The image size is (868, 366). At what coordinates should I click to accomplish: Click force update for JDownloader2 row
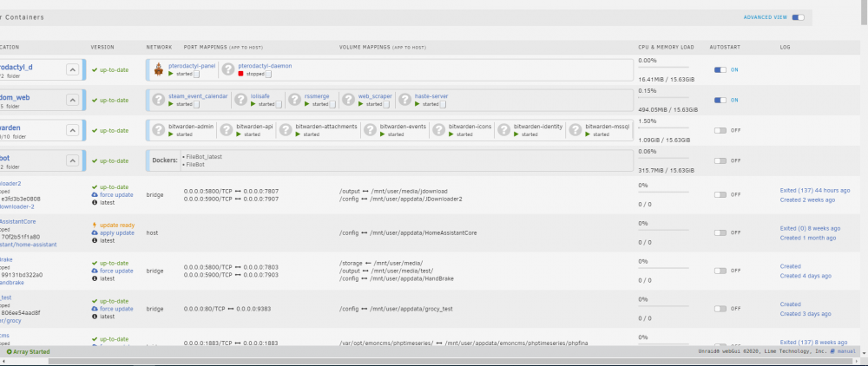pos(116,194)
